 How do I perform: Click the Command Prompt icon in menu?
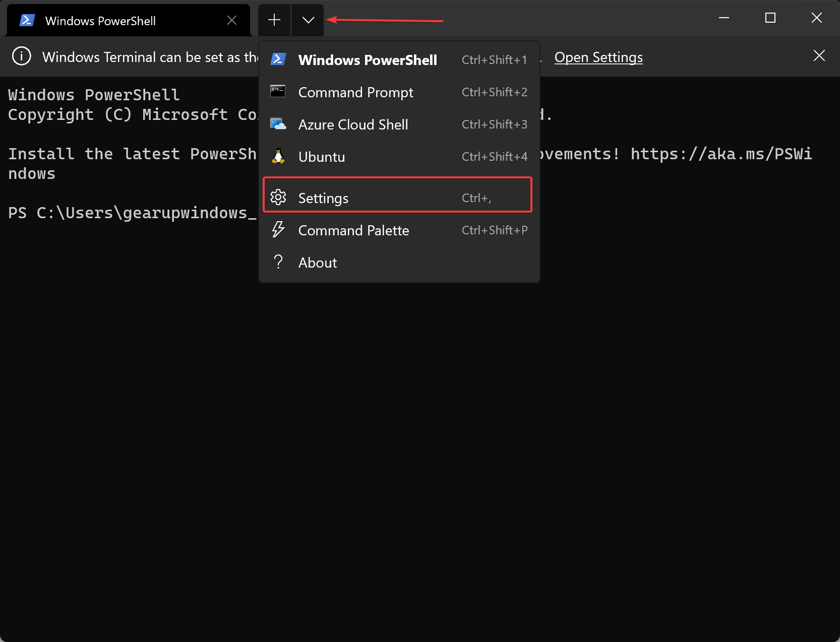pos(278,91)
